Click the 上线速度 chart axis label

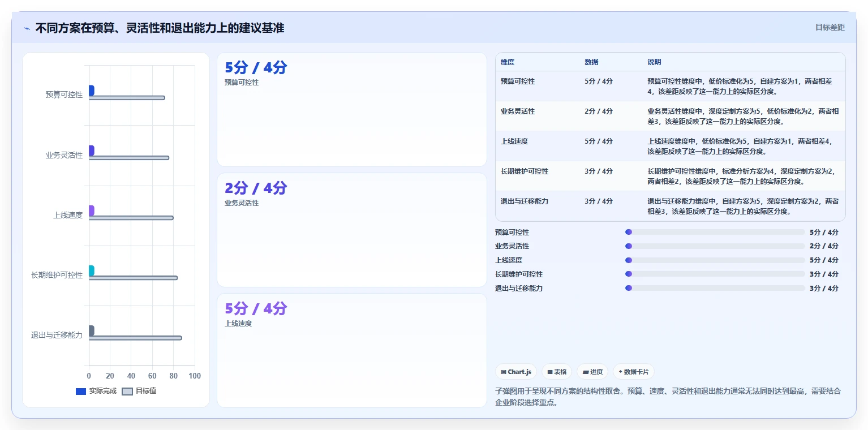coord(68,215)
